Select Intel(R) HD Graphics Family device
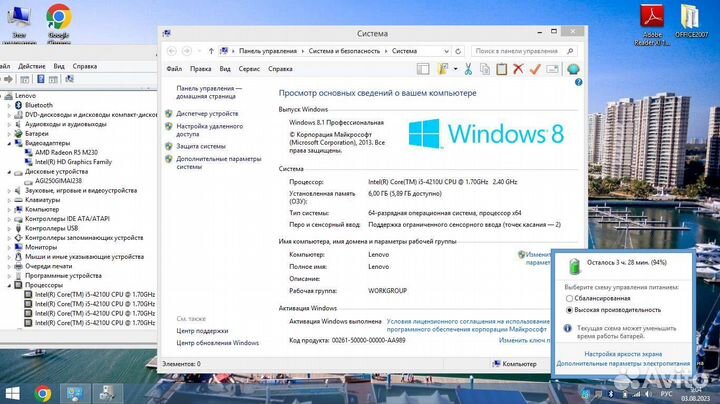 73,162
